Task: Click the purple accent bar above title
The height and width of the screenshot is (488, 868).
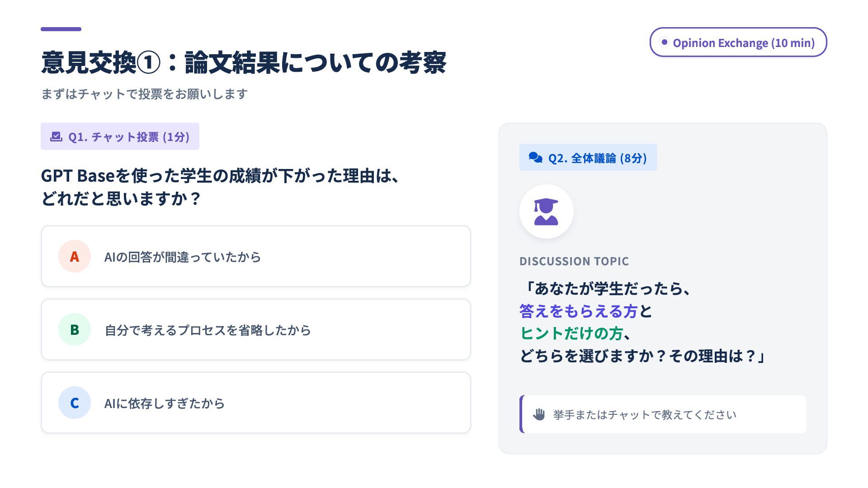Action: [61, 29]
